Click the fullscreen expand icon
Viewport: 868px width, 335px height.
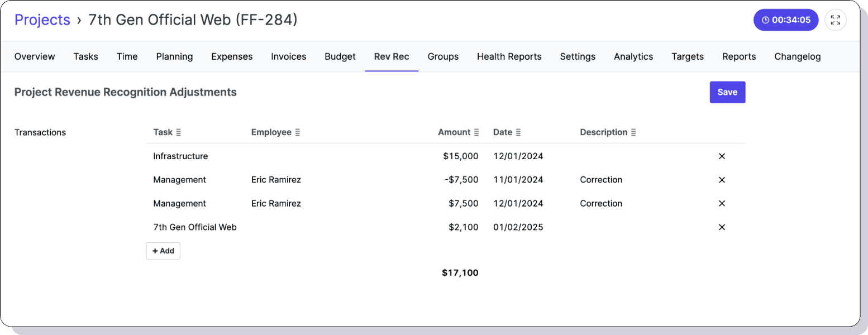tap(836, 20)
